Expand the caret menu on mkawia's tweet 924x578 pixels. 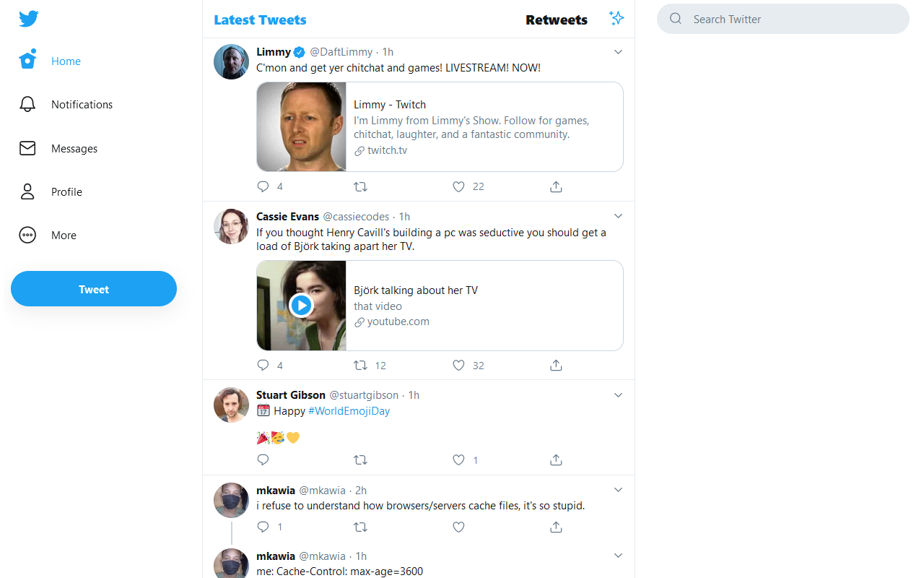tap(618, 489)
